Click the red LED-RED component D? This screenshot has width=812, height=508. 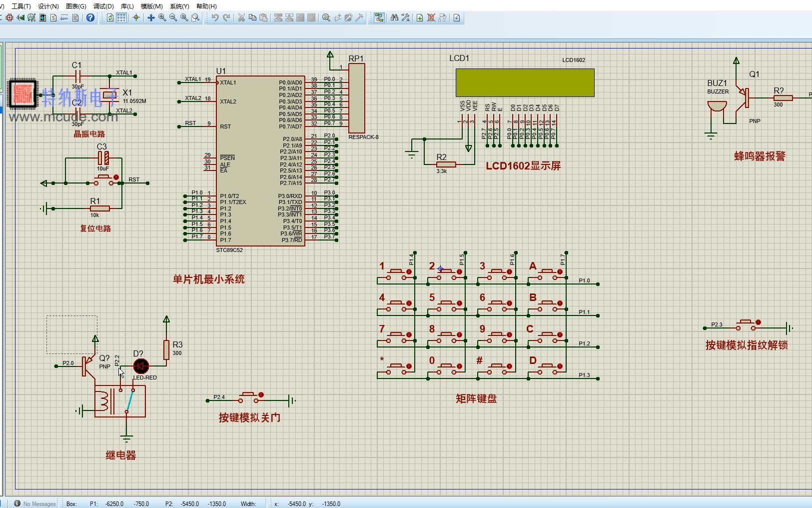(x=141, y=366)
